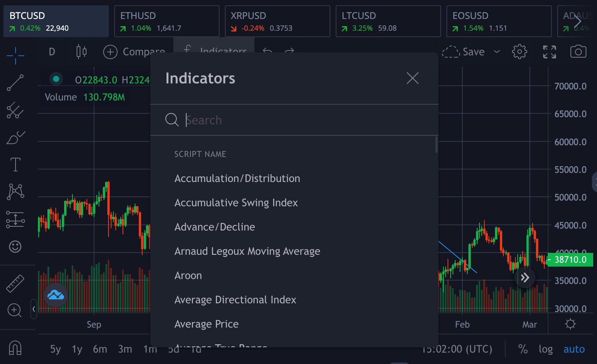Select the trend line drawing tool
This screenshot has width=597, height=364.
pyautogui.click(x=15, y=83)
